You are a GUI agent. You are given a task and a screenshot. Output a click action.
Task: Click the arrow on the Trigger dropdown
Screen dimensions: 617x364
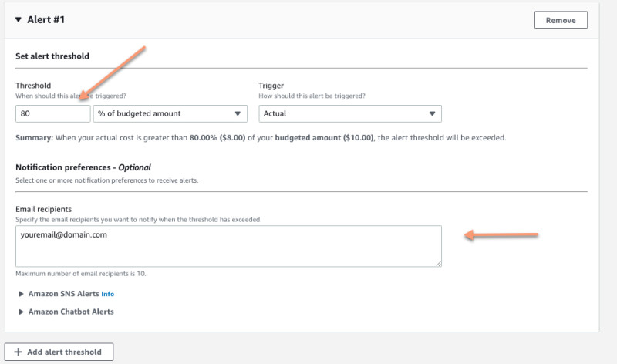point(432,114)
